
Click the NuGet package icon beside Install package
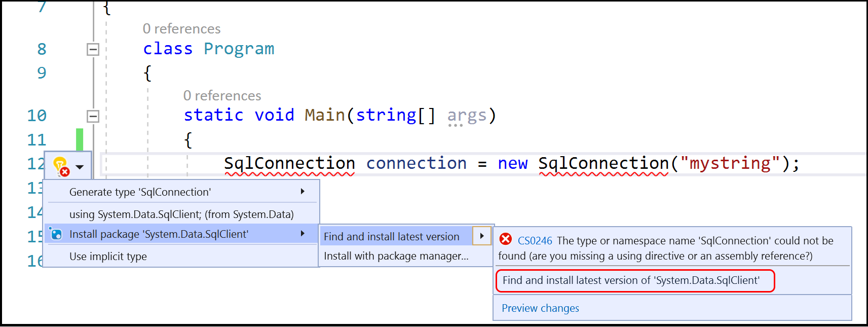tap(56, 234)
